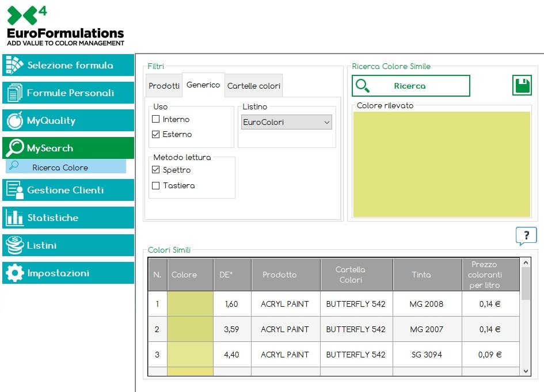The height and width of the screenshot is (392, 544).
Task: Open the MySearch menu
Action: (68, 148)
